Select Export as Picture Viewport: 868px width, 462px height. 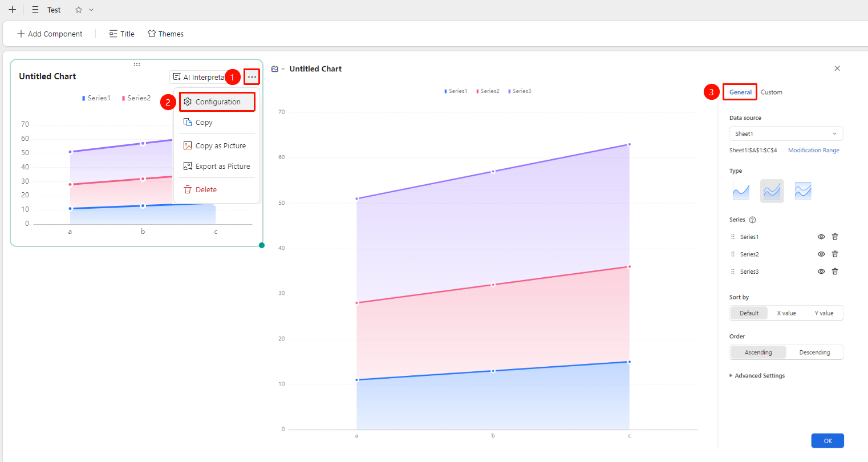coord(217,166)
